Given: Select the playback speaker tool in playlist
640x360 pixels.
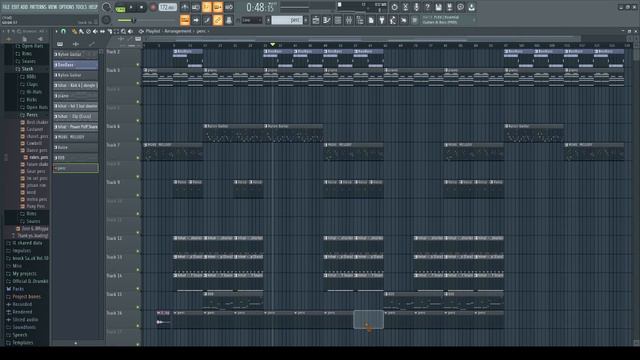Looking at the screenshot, I should pyautogui.click(x=130, y=31).
